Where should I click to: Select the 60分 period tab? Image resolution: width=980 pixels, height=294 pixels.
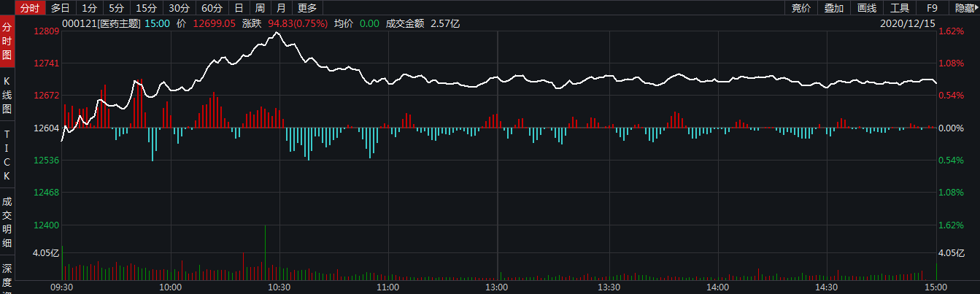pyautogui.click(x=212, y=8)
